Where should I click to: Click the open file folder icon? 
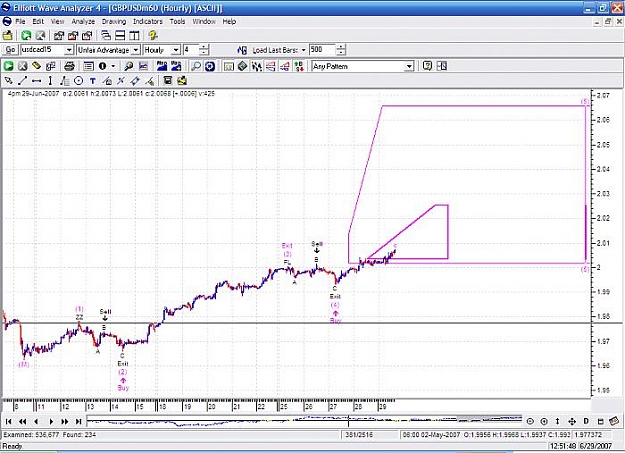click(8, 35)
